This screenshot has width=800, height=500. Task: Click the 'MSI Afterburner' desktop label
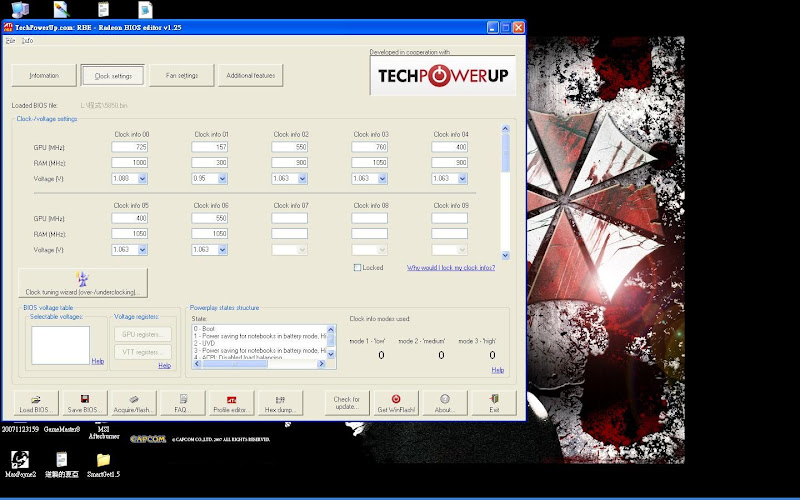point(104,433)
